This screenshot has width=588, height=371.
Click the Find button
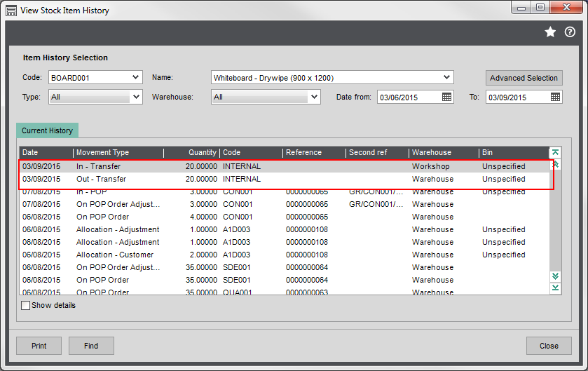91,346
